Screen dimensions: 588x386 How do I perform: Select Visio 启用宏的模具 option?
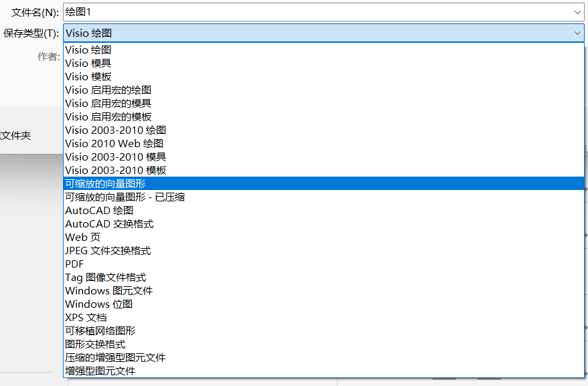point(323,104)
